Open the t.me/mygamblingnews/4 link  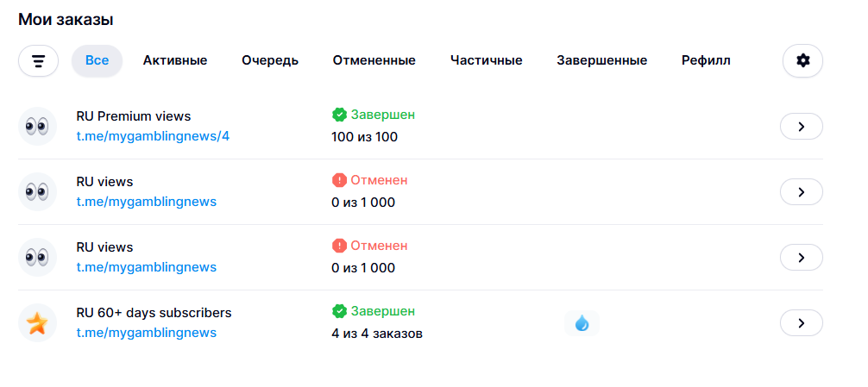pos(153,136)
